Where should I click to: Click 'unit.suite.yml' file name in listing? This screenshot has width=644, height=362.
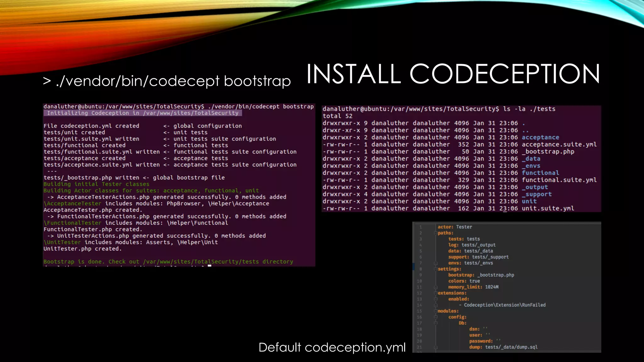[548, 208]
